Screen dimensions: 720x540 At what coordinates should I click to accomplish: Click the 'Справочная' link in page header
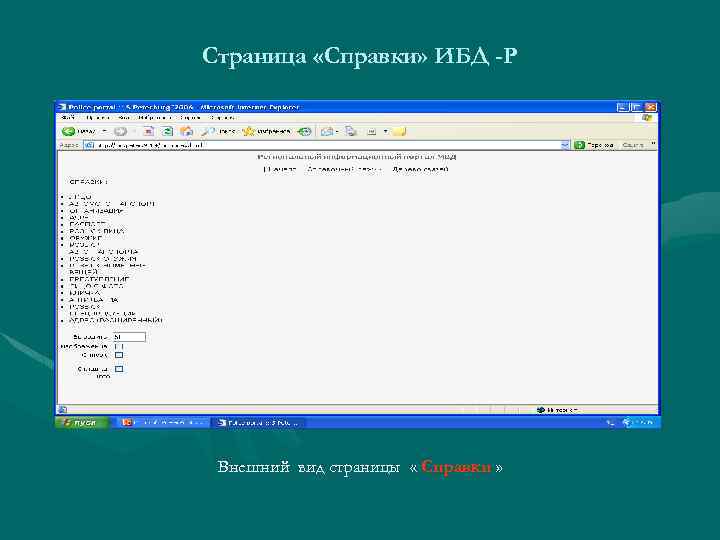344,169
